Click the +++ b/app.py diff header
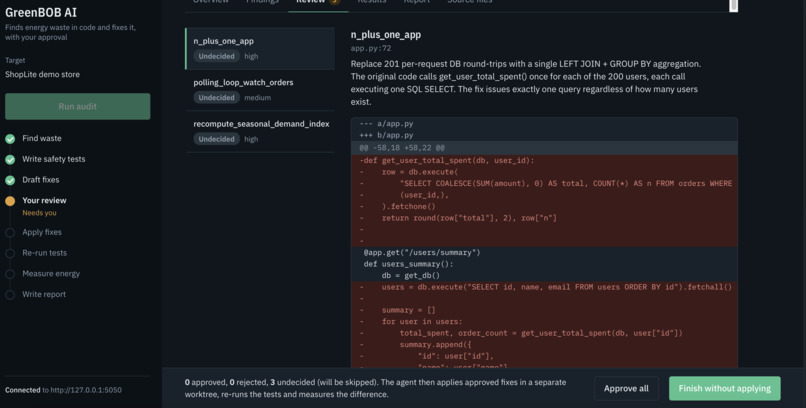The width and height of the screenshot is (806, 408). (386, 135)
